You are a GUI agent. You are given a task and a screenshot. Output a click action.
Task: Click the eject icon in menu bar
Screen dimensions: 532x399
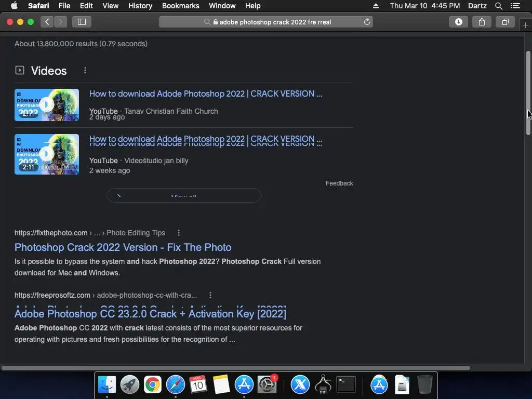coord(376,6)
